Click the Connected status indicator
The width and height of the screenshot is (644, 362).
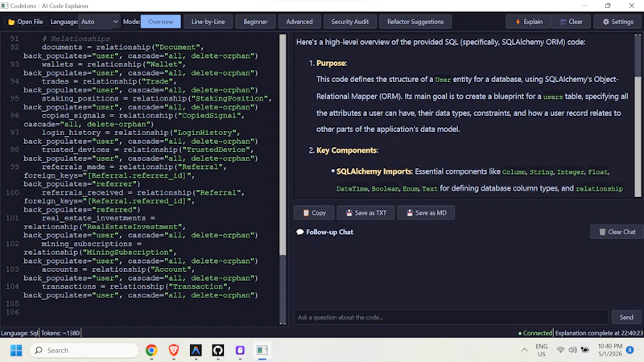(535, 333)
